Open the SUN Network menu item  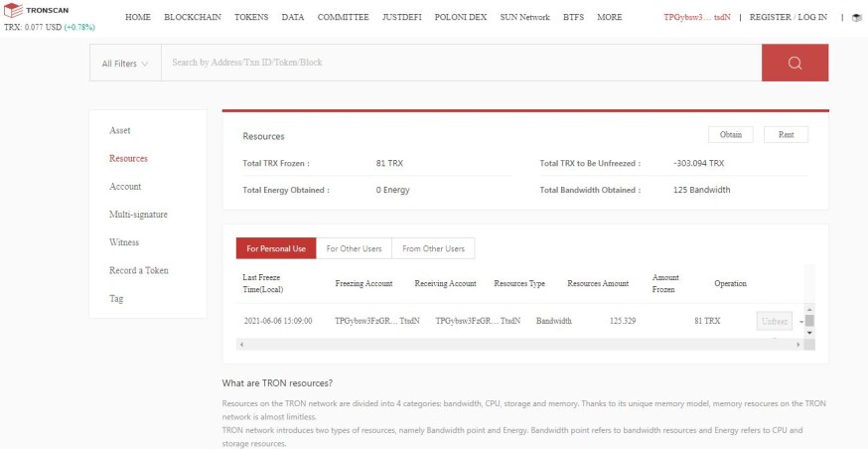point(524,17)
